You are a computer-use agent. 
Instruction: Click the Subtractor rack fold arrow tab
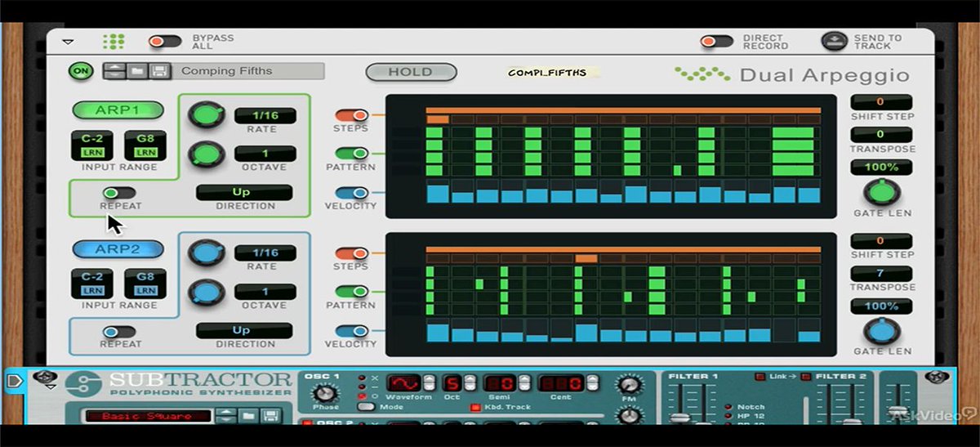15,382
